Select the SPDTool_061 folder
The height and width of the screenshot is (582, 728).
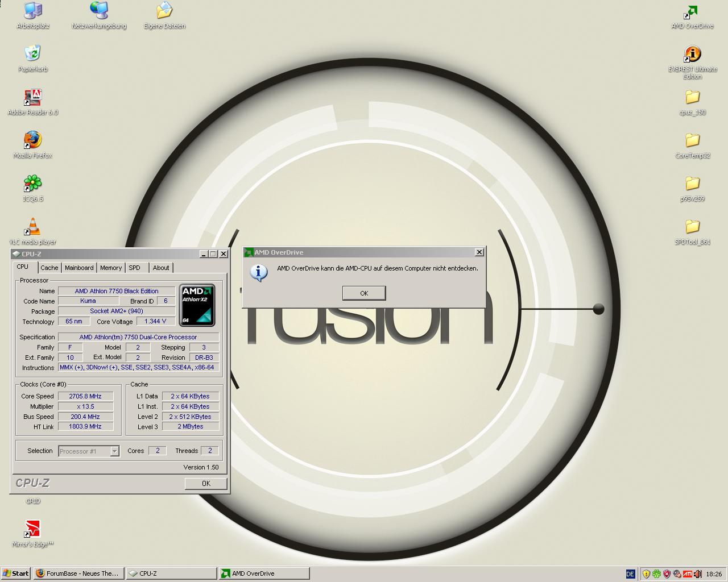(x=692, y=231)
